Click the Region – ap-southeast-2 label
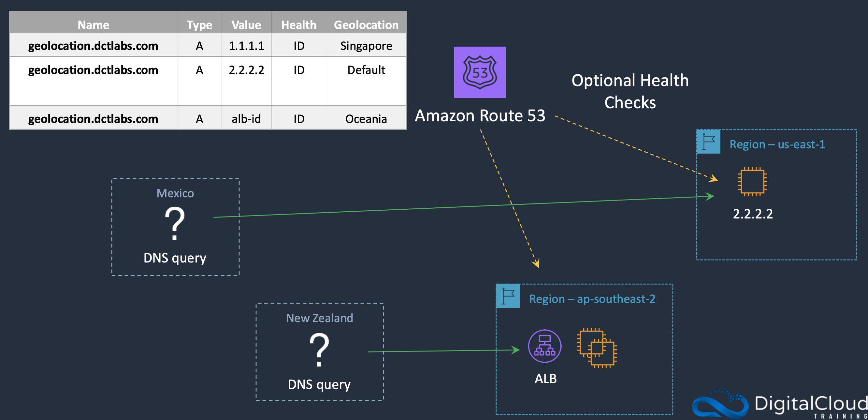Viewport: 868px width, 420px height. coord(592,299)
